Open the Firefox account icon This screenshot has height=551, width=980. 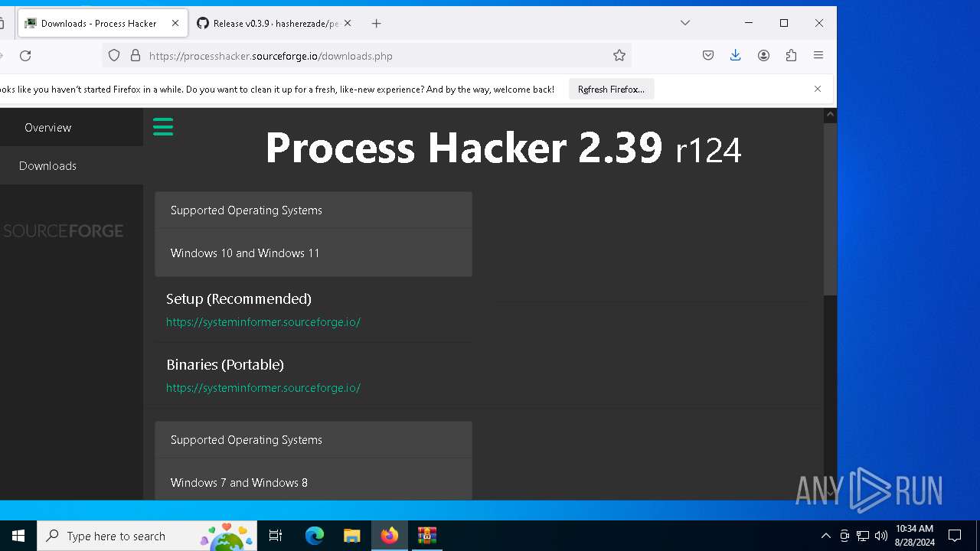763,56
